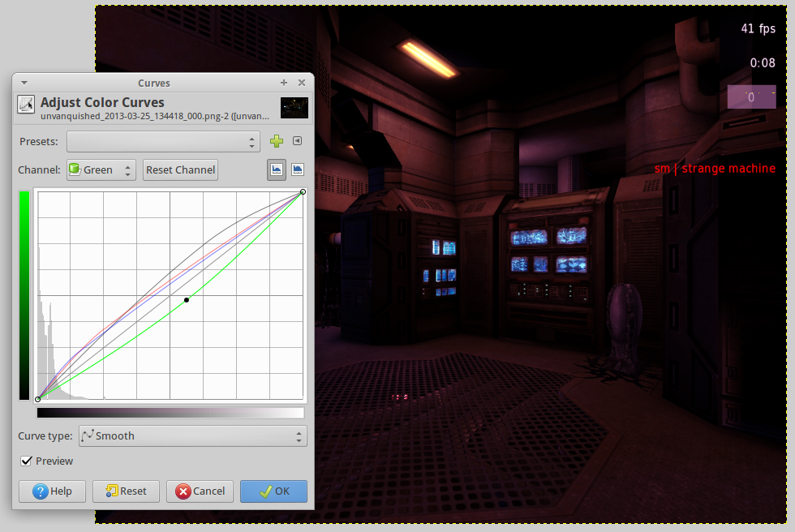Save current settings with green plus icon
This screenshot has width=795, height=532.
[x=277, y=141]
